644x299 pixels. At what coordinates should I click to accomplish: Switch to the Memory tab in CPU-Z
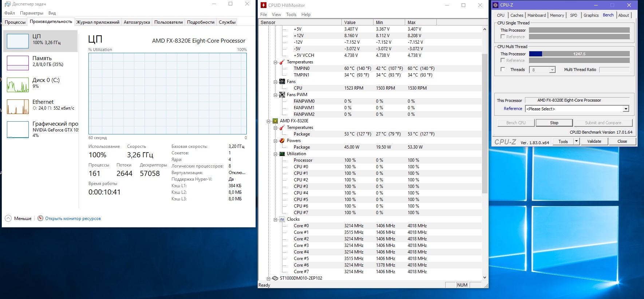(x=557, y=15)
